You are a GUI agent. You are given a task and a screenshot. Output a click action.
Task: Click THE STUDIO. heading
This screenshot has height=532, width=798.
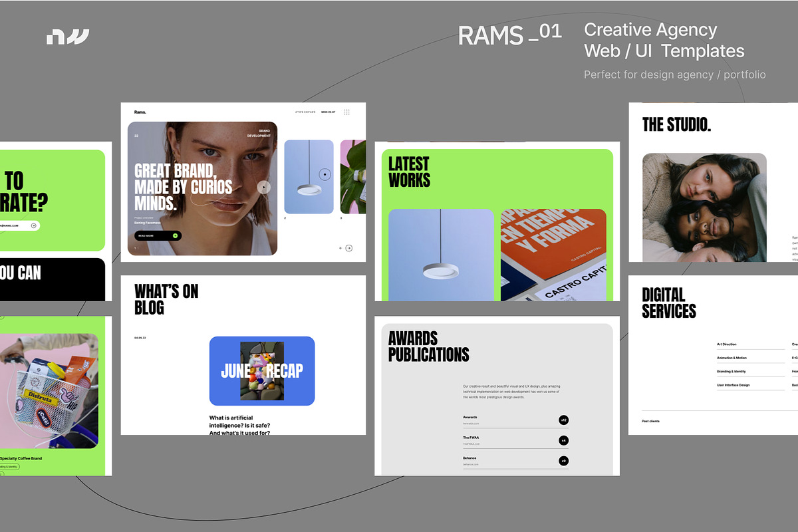pyautogui.click(x=676, y=124)
